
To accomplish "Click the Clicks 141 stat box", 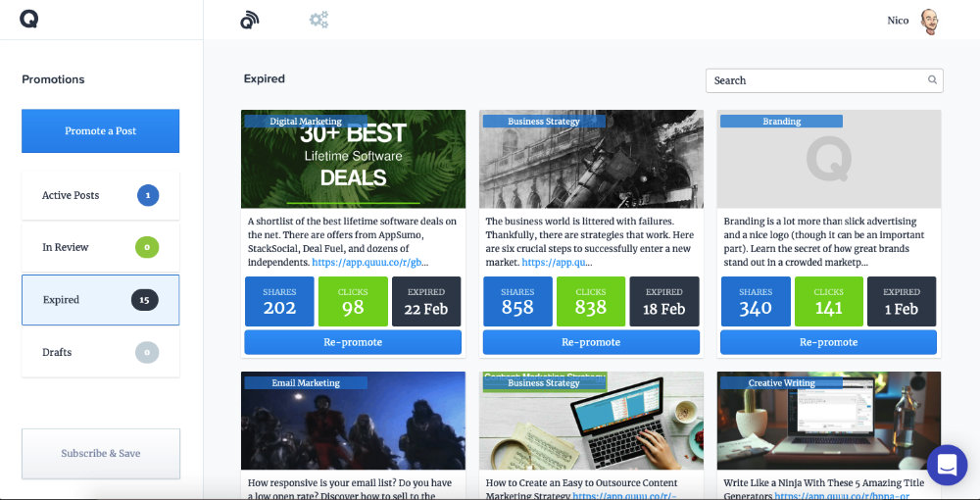I will tap(829, 301).
